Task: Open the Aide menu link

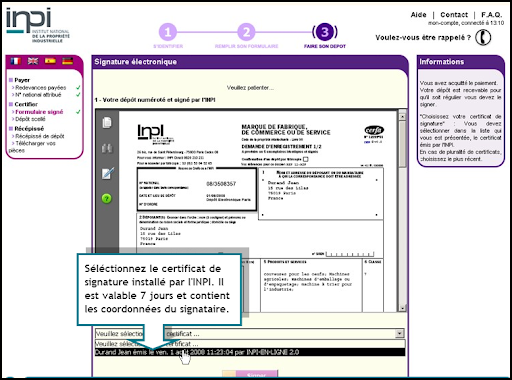Action: (x=418, y=15)
